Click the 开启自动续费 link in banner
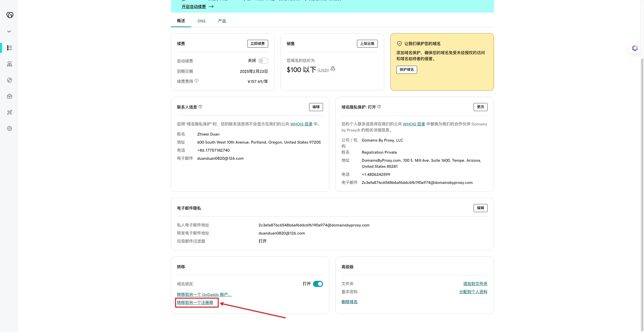644x332 pixels. (194, 7)
